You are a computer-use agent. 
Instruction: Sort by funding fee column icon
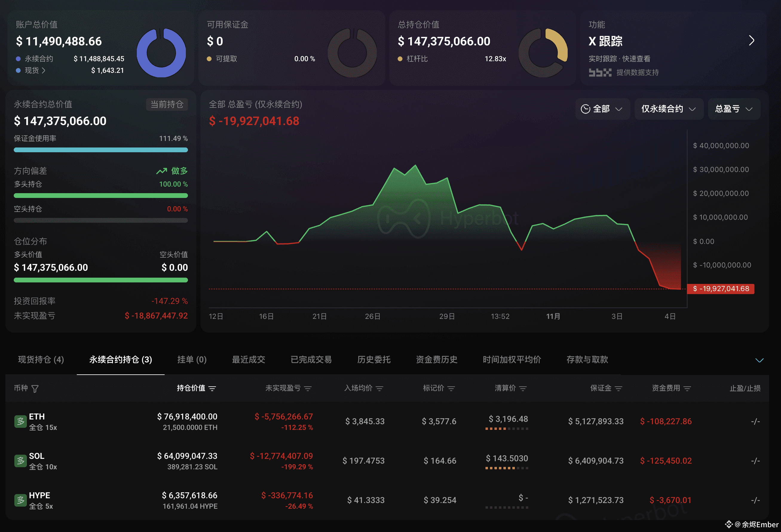(x=687, y=388)
